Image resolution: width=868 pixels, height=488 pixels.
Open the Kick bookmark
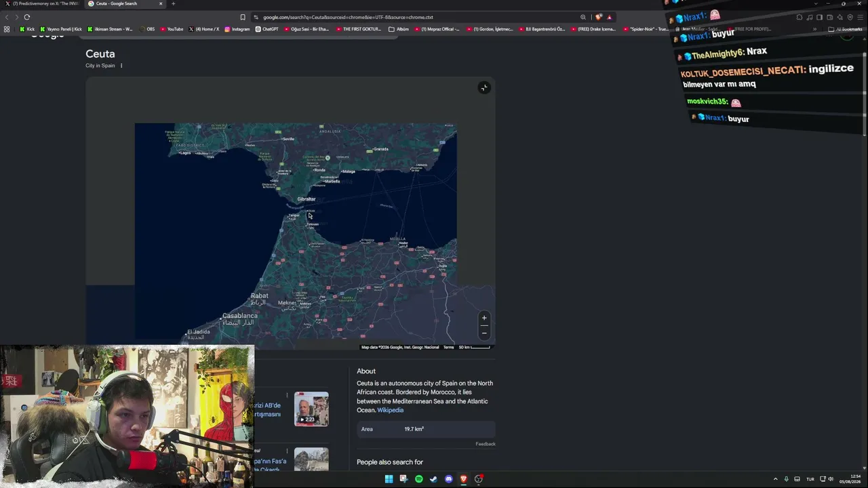pos(27,29)
